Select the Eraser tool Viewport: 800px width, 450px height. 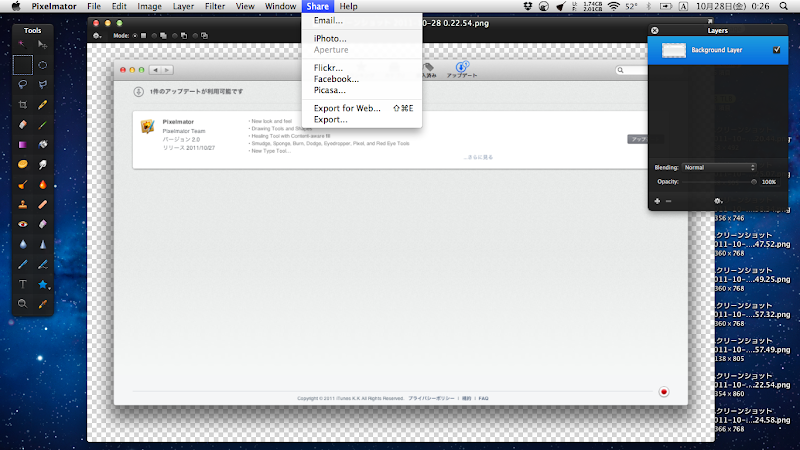pyautogui.click(x=22, y=124)
